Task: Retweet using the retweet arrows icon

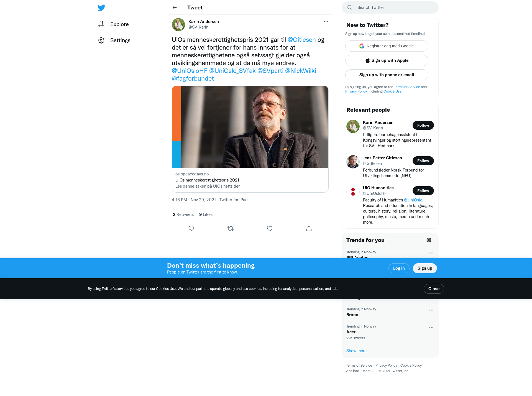Action: coord(231,229)
